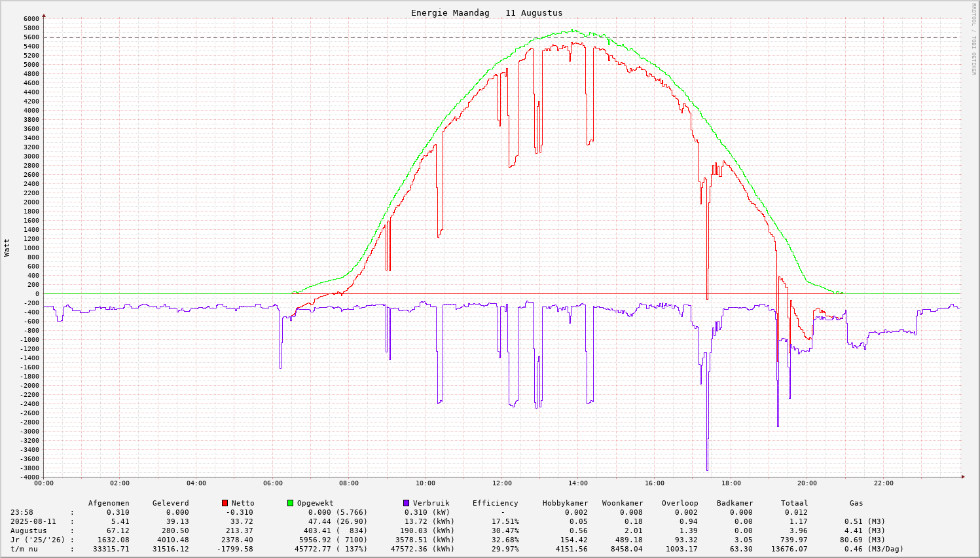Select the Augustus row label
This screenshot has height=558, width=980.
click(28, 530)
